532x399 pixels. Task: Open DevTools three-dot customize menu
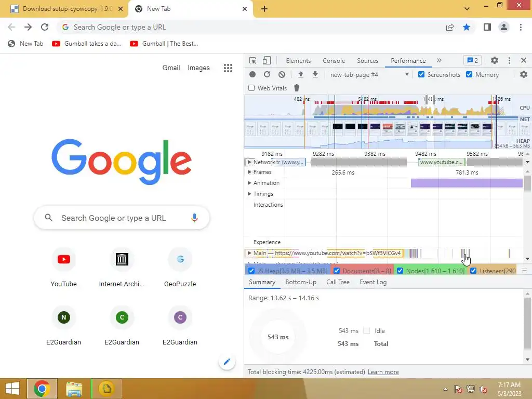pyautogui.click(x=509, y=60)
